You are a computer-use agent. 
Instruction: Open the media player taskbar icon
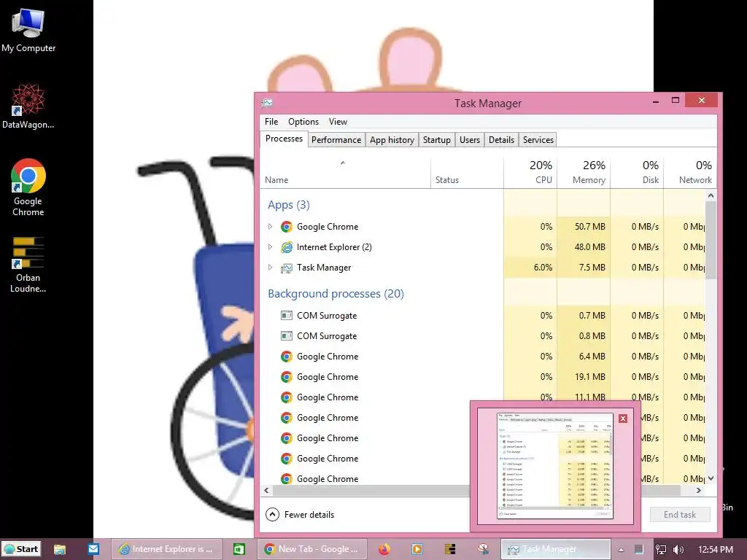(417, 549)
